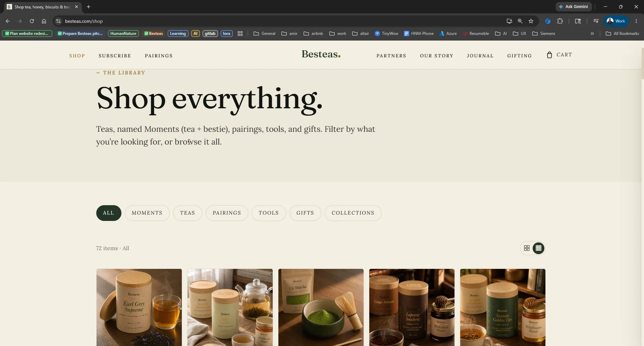Open the browser home page icon
The image size is (644, 346).
click(44, 21)
